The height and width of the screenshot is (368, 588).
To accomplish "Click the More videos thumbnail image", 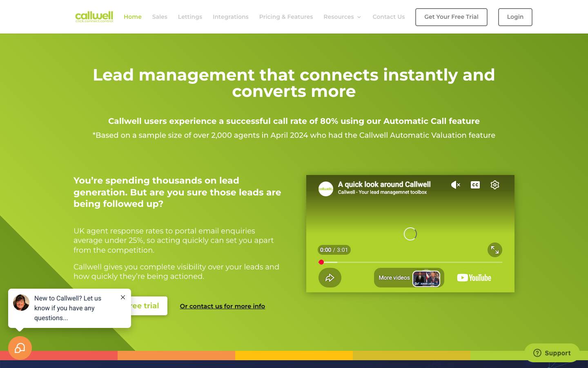I will point(426,278).
